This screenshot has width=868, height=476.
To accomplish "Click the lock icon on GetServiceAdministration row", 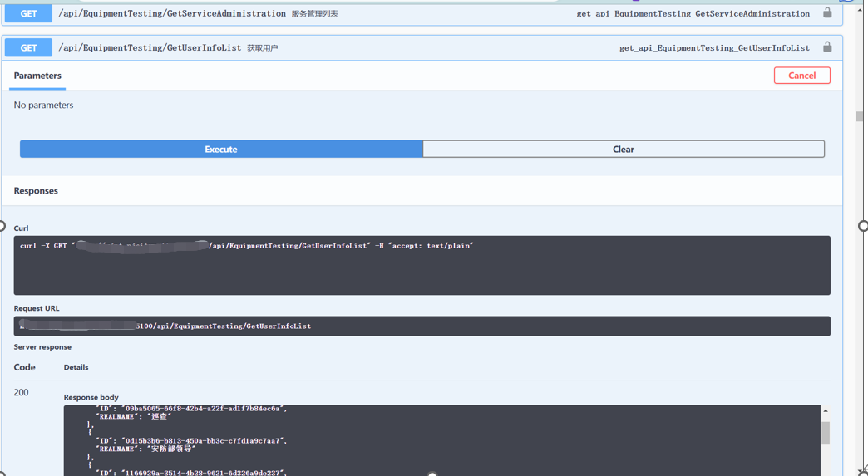I will point(827,12).
